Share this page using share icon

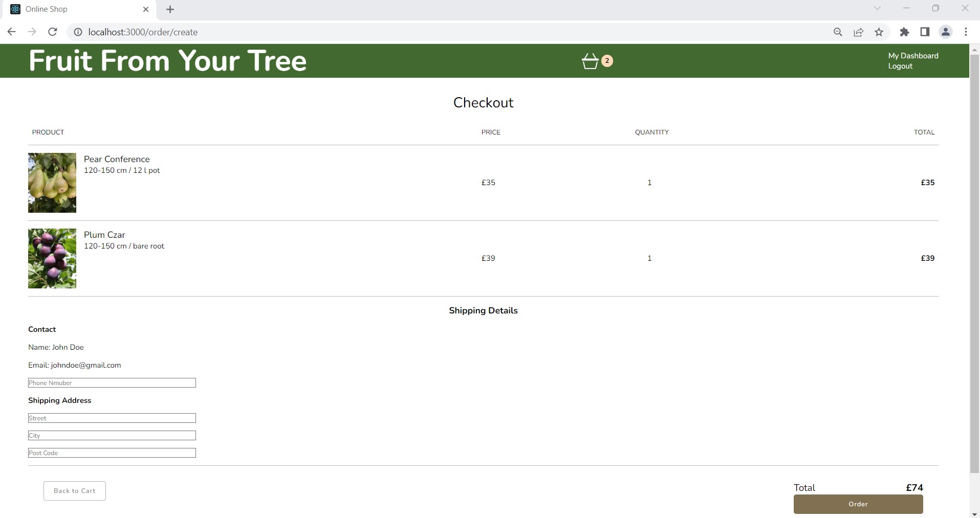858,32
